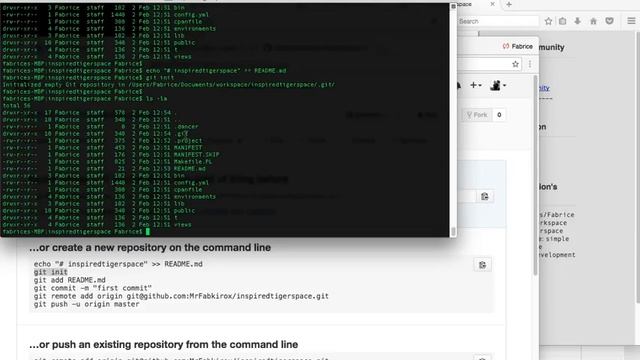
Task: Expand GitHub plus create-new dropdown
Action: (476, 85)
